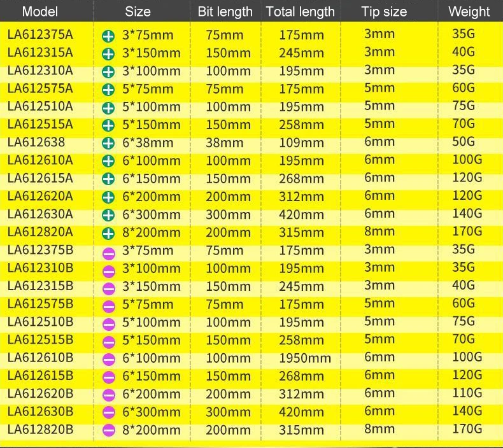Click the green plus icon in LA612510A row
Image resolution: width=503 pixels, height=448 pixels.
(x=108, y=108)
